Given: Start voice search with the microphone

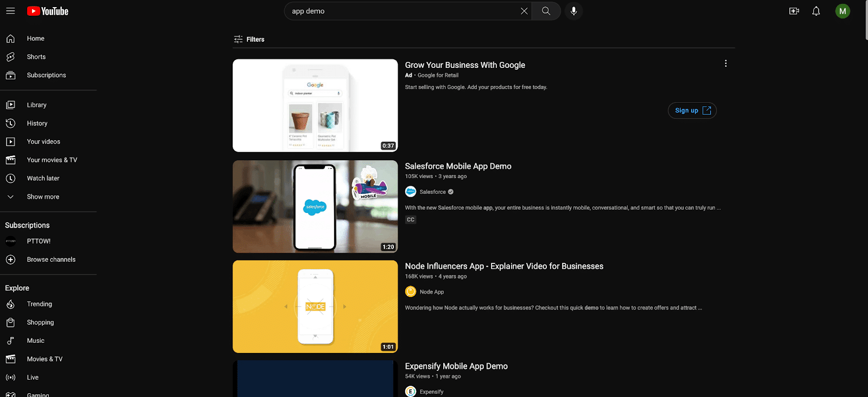Looking at the screenshot, I should (x=573, y=11).
